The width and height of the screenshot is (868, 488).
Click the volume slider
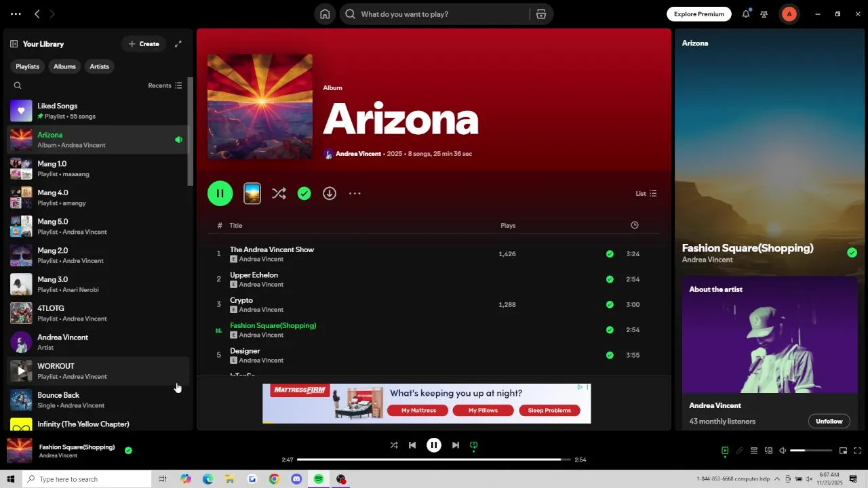811,451
